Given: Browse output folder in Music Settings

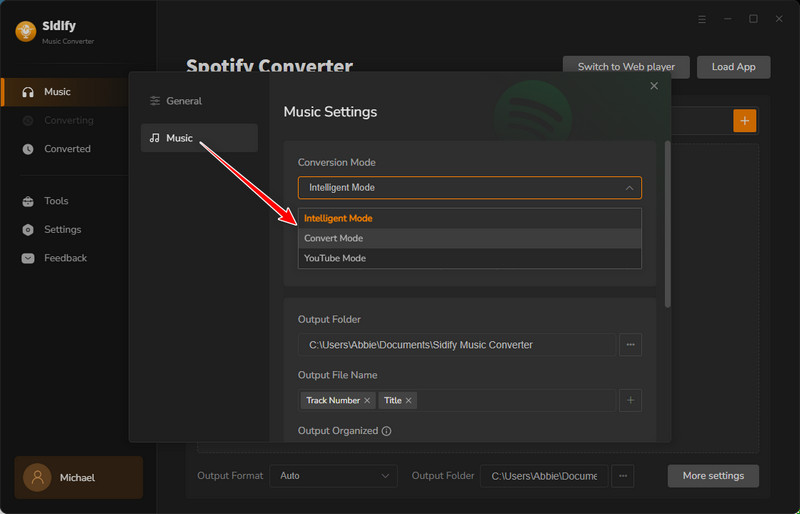Looking at the screenshot, I should pos(631,345).
